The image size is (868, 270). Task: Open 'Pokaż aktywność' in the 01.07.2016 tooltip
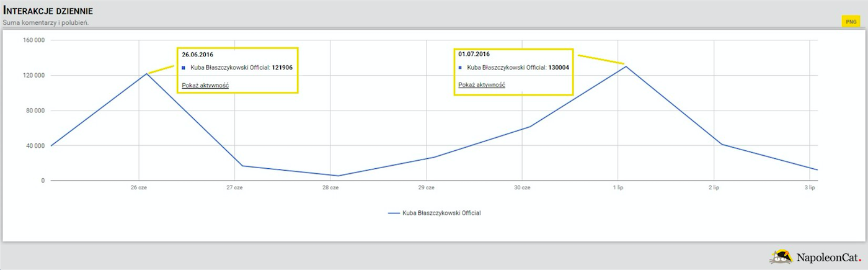(x=482, y=84)
